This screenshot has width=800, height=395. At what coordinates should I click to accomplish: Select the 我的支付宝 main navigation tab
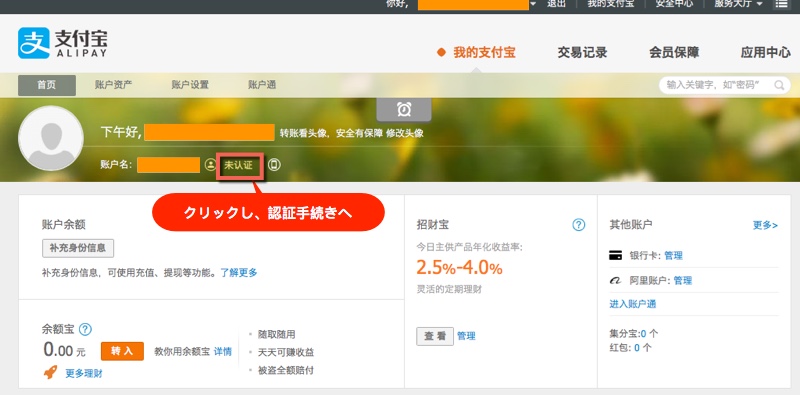pos(484,52)
